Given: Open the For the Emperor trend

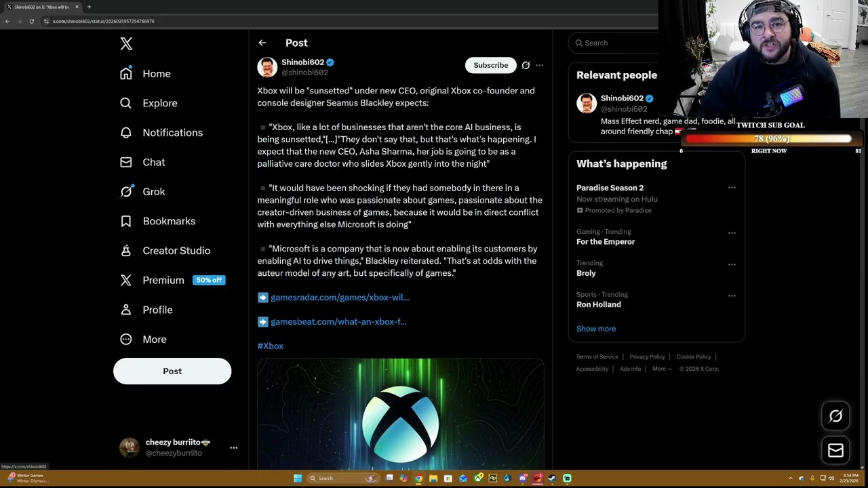Looking at the screenshot, I should (606, 242).
